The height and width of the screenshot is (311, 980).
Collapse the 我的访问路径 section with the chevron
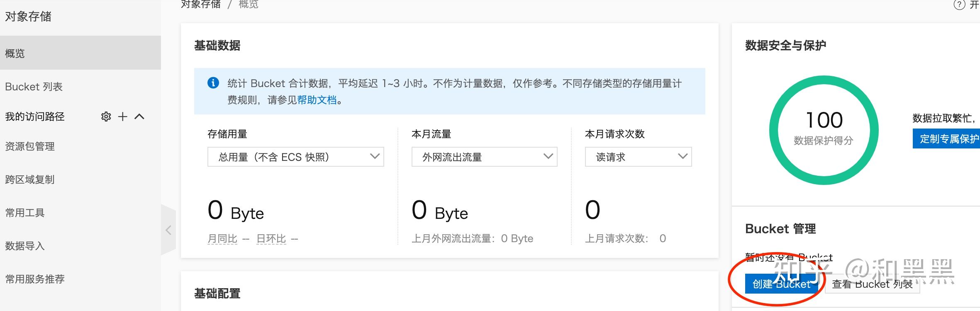coord(139,117)
